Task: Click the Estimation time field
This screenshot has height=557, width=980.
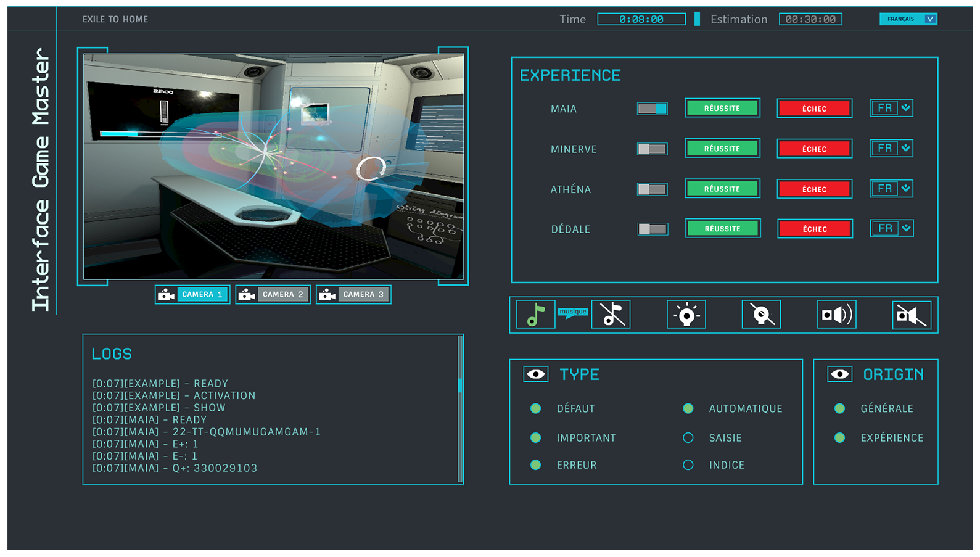Action: coord(810,19)
